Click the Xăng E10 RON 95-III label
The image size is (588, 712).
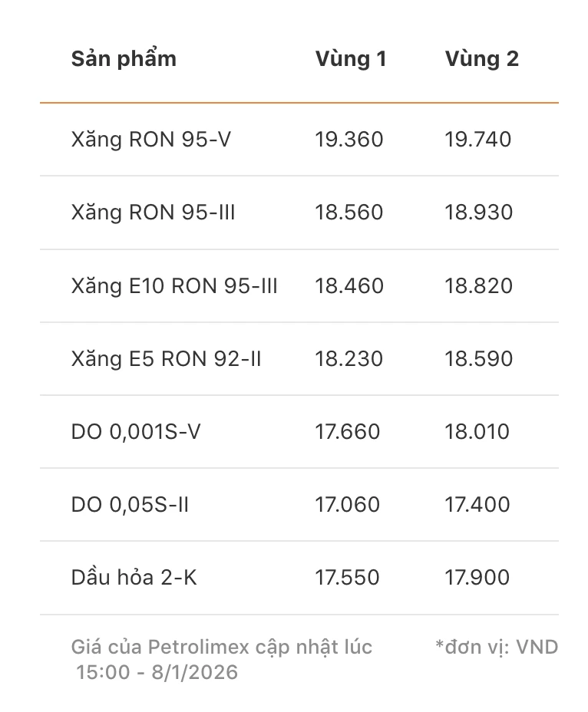click(174, 286)
